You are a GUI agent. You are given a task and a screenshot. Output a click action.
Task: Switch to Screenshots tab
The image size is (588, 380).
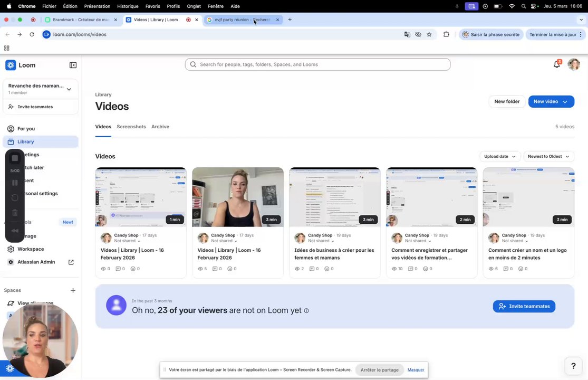[131, 127]
